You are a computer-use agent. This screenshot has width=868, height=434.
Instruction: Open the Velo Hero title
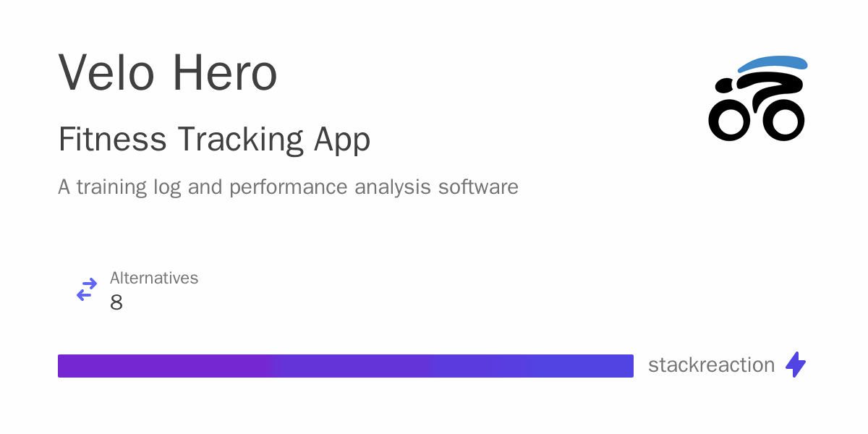point(168,73)
